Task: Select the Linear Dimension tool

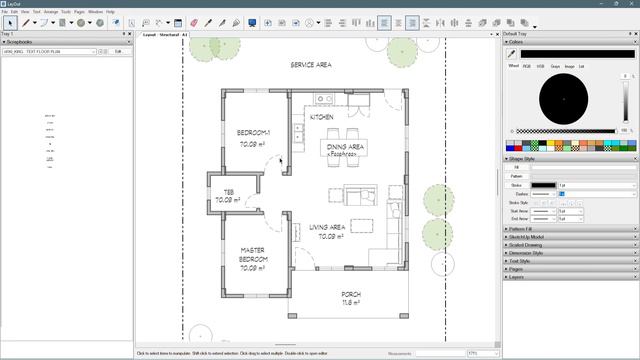Action: click(x=159, y=23)
